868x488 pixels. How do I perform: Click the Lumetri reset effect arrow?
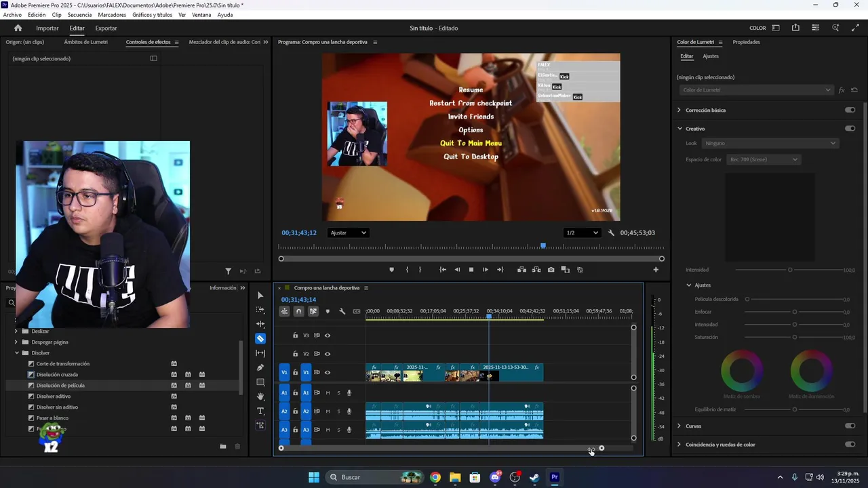(854, 90)
